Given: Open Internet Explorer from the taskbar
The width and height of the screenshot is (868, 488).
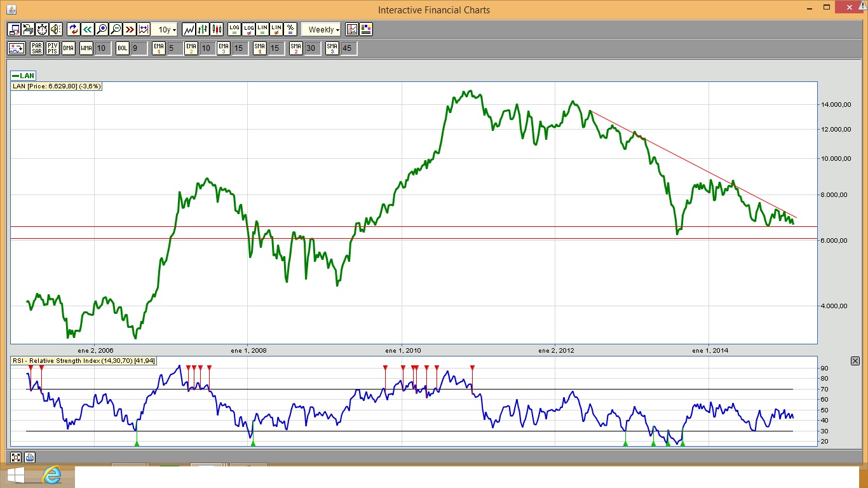Looking at the screenshot, I should point(53,475).
